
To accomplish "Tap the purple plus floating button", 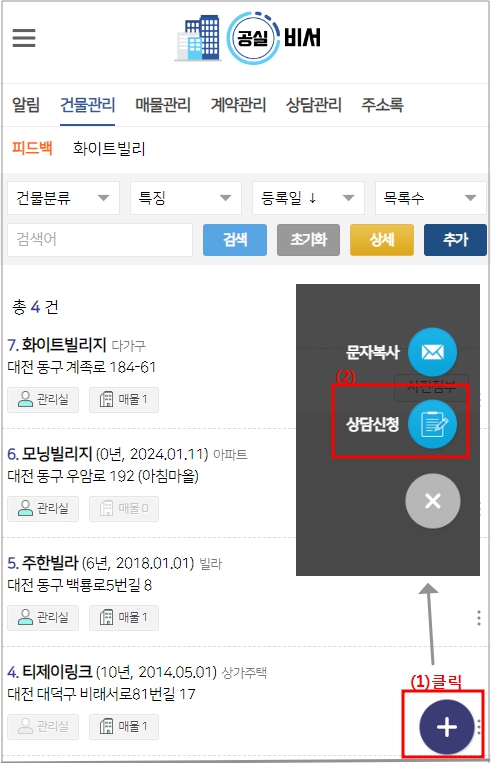I will 446,727.
